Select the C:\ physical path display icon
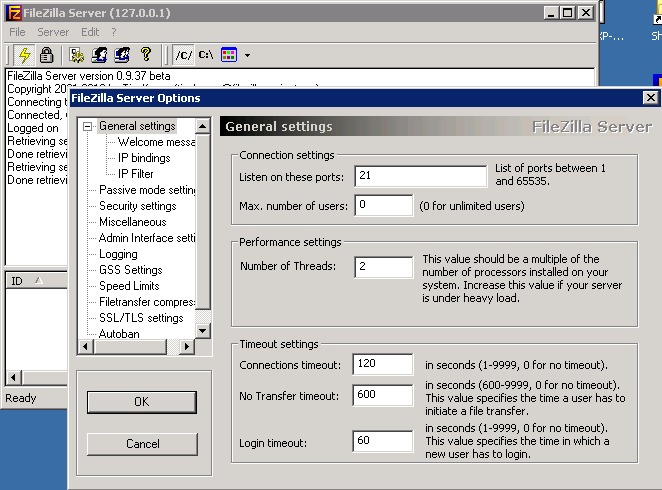This screenshot has height=490, width=662. click(x=205, y=55)
